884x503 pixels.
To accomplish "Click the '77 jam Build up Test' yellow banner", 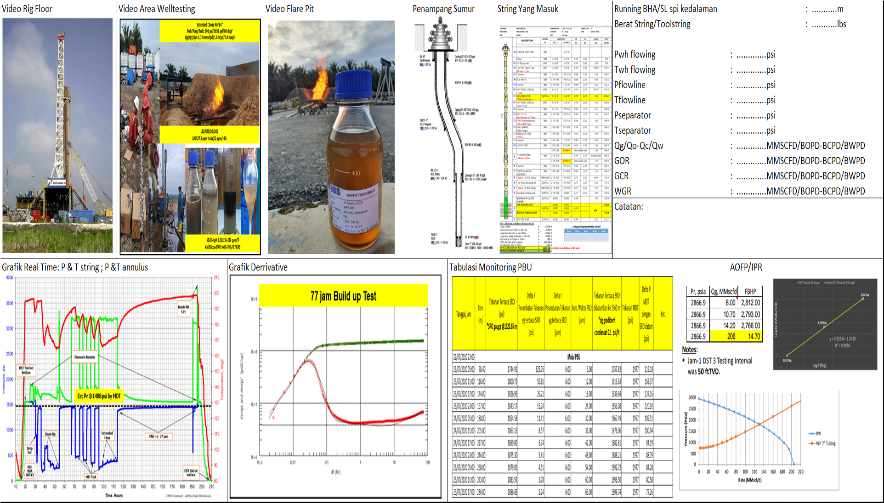I will (x=340, y=295).
